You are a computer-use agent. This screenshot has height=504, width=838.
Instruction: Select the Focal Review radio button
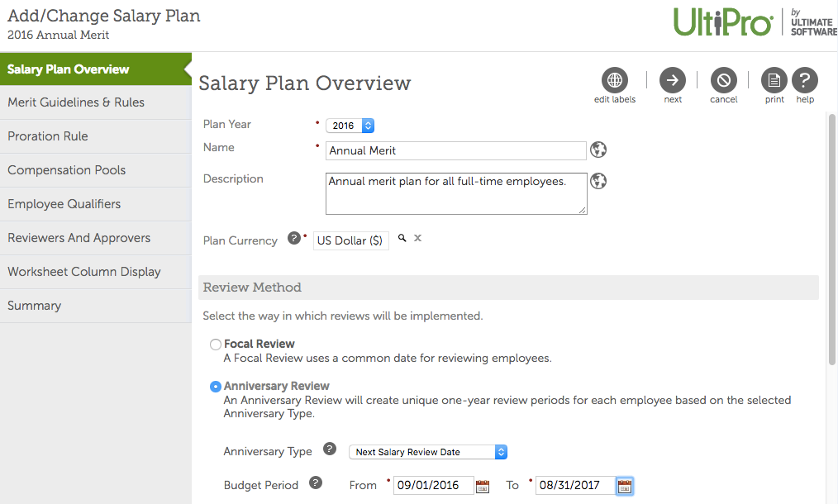(216, 345)
